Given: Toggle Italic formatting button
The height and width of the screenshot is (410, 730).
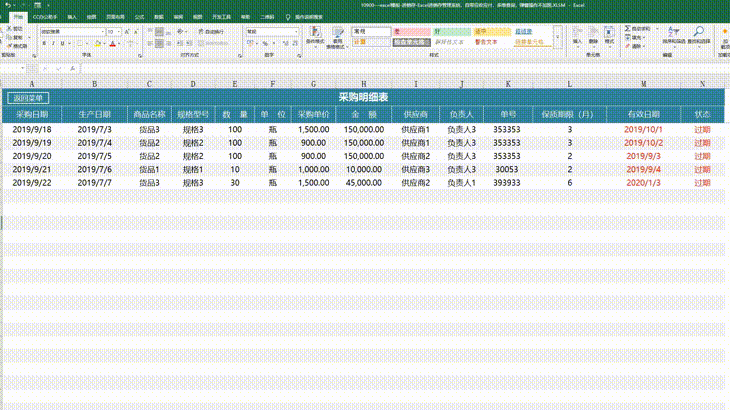Looking at the screenshot, I should click(x=53, y=43).
